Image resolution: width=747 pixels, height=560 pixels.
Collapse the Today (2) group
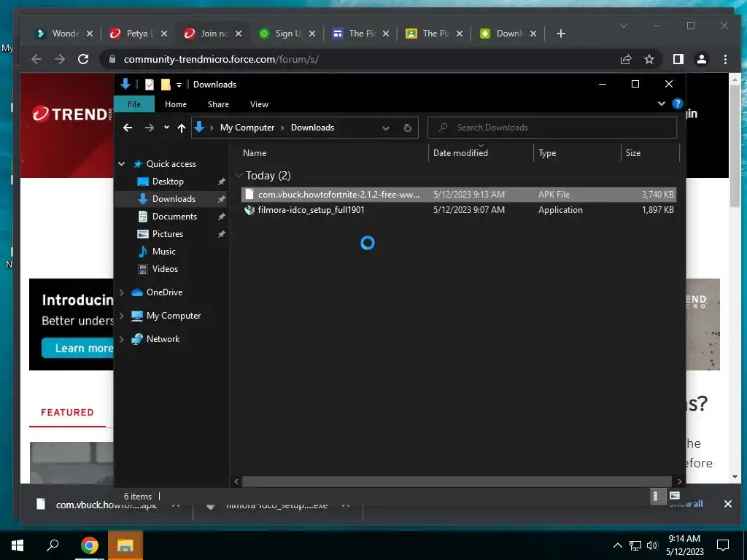point(239,176)
